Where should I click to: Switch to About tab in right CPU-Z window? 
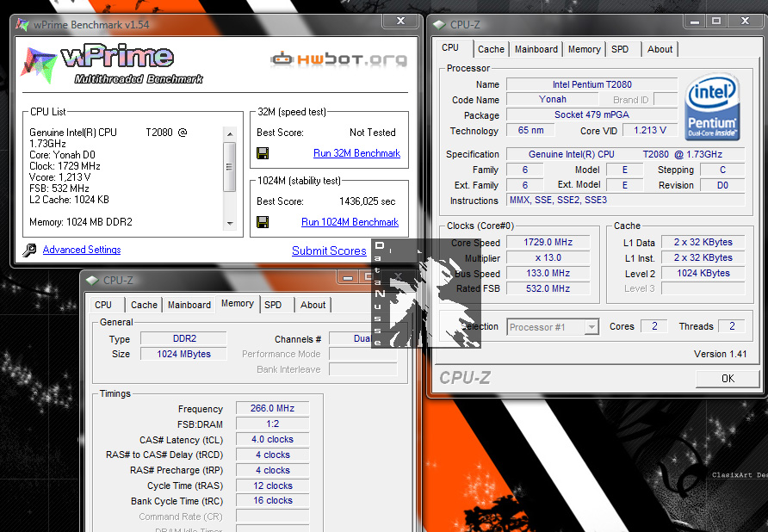click(x=660, y=49)
